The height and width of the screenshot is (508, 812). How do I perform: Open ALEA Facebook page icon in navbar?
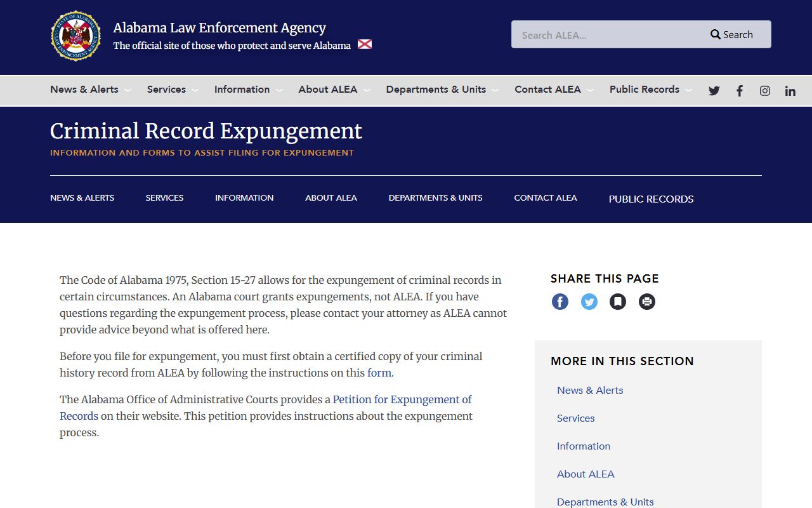tap(740, 91)
